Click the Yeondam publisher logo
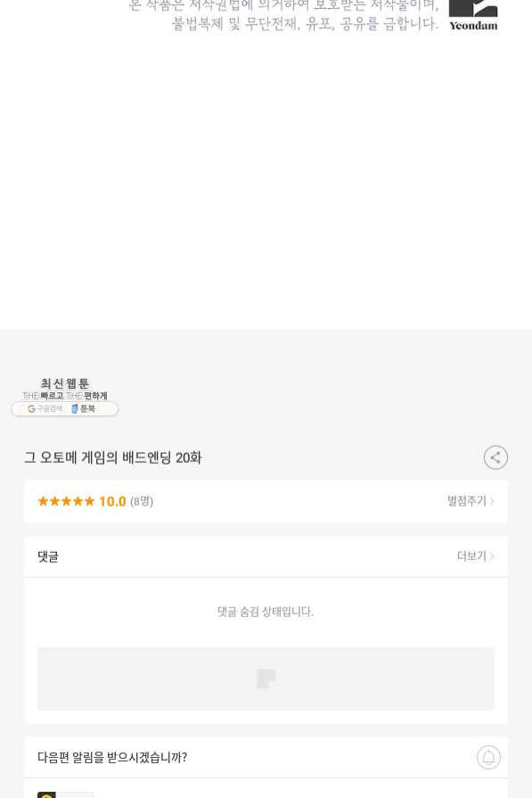 click(x=473, y=15)
